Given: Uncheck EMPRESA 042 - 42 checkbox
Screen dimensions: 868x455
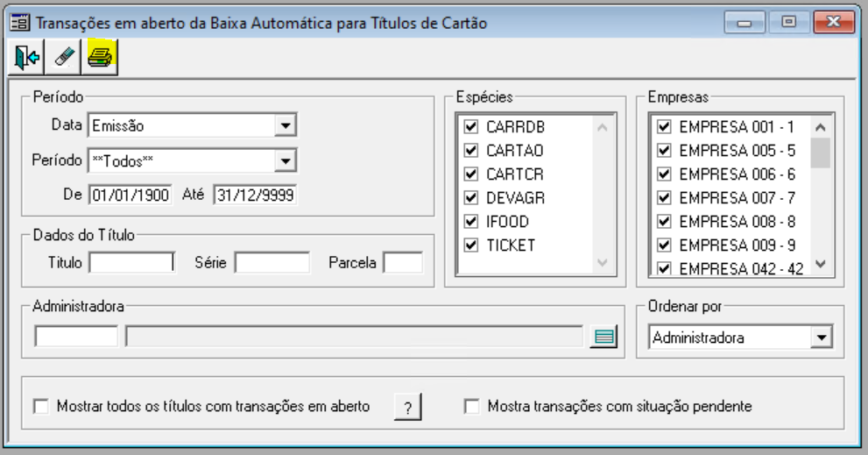Looking at the screenshot, I should point(664,269).
